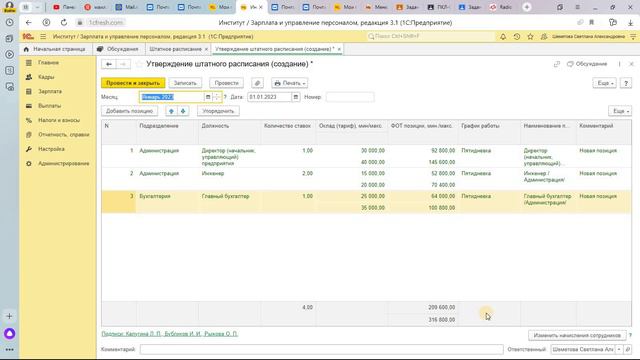640x360 pixels.
Task: Click the Месяц input field
Action: coord(171,97)
